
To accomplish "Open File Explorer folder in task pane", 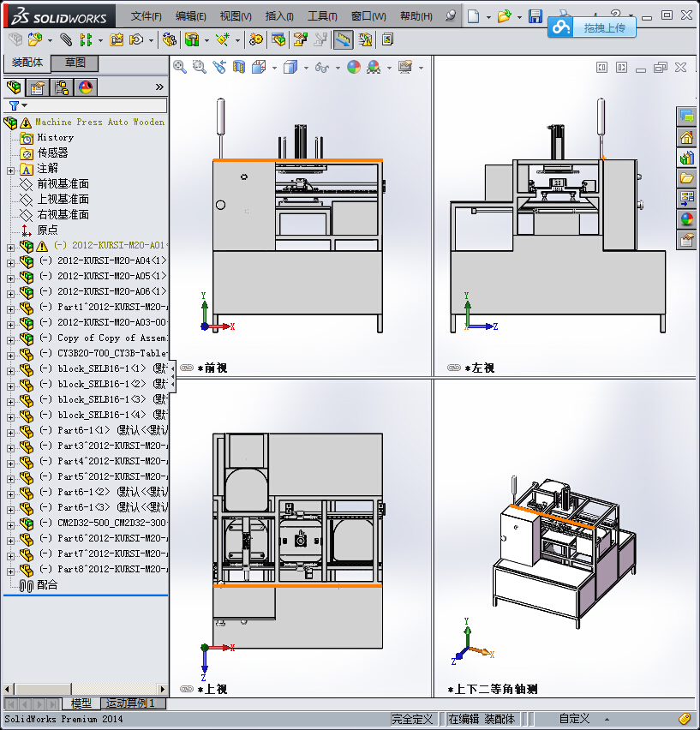I will [686, 179].
